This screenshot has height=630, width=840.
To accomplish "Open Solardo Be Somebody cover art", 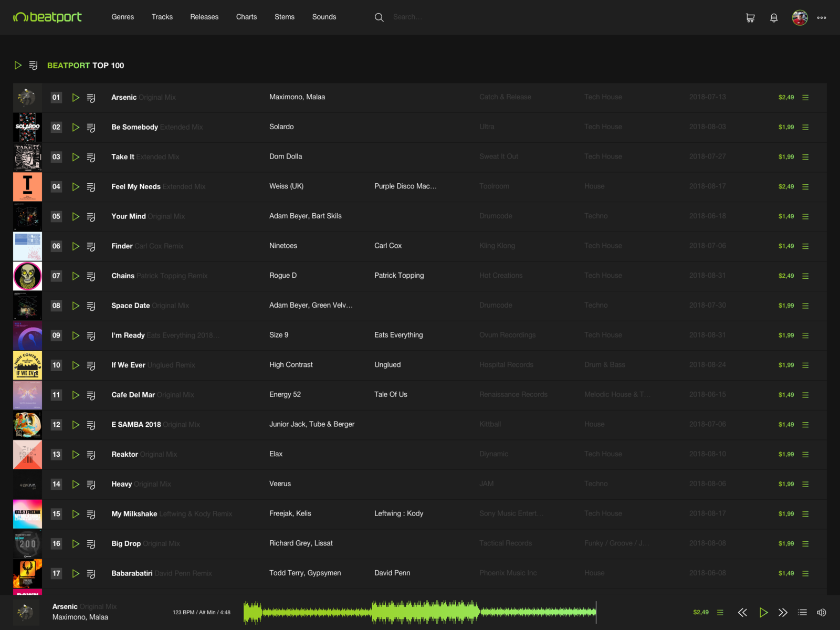I will click(x=27, y=127).
